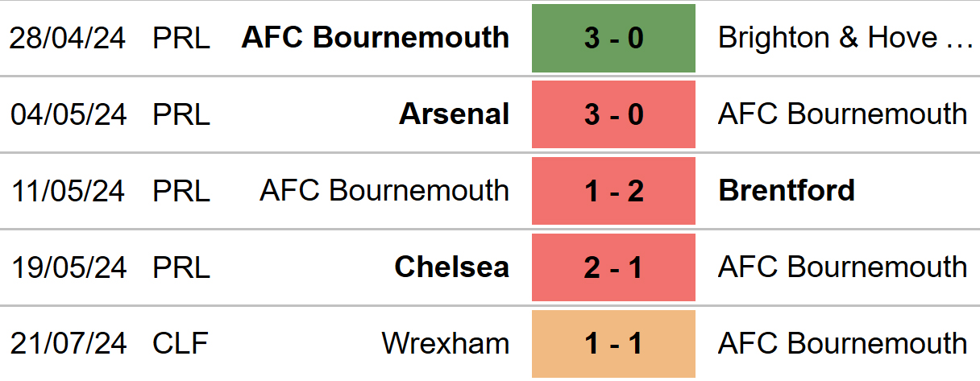Viewport: 980px width, 381px height.
Task: Click the 28/04/24 match date
Action: [69, 38]
